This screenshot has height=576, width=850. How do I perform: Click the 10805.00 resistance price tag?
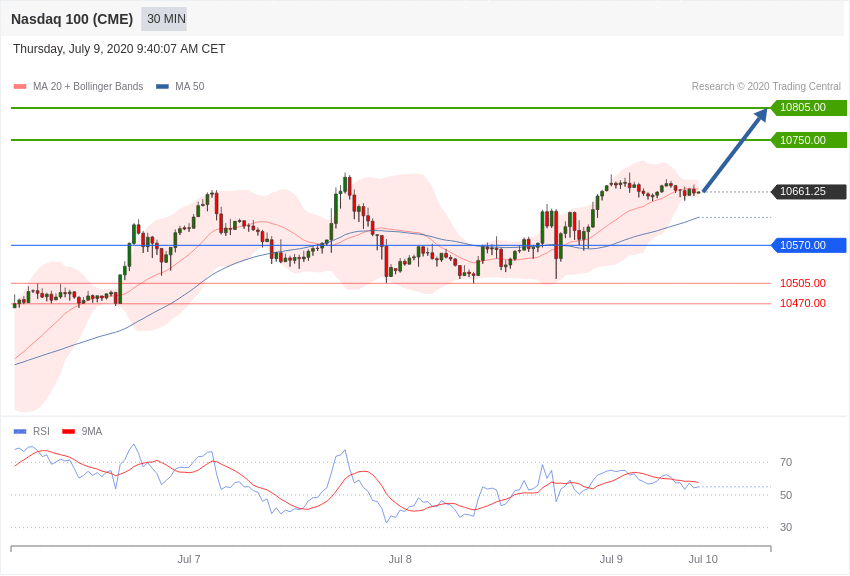pos(809,107)
